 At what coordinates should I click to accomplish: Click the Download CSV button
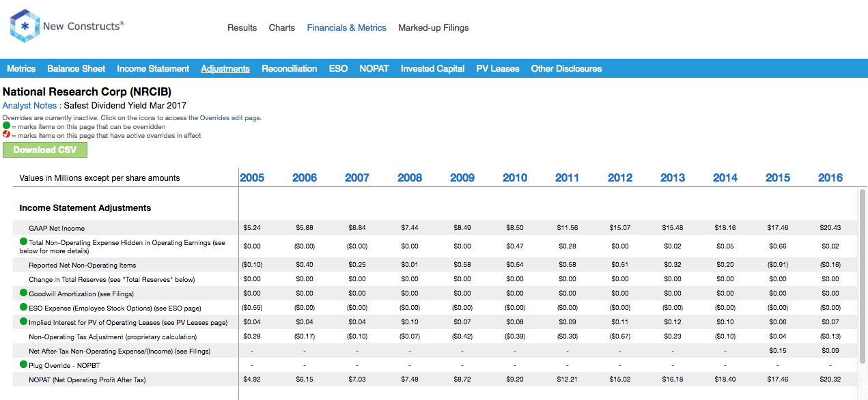pyautogui.click(x=45, y=150)
